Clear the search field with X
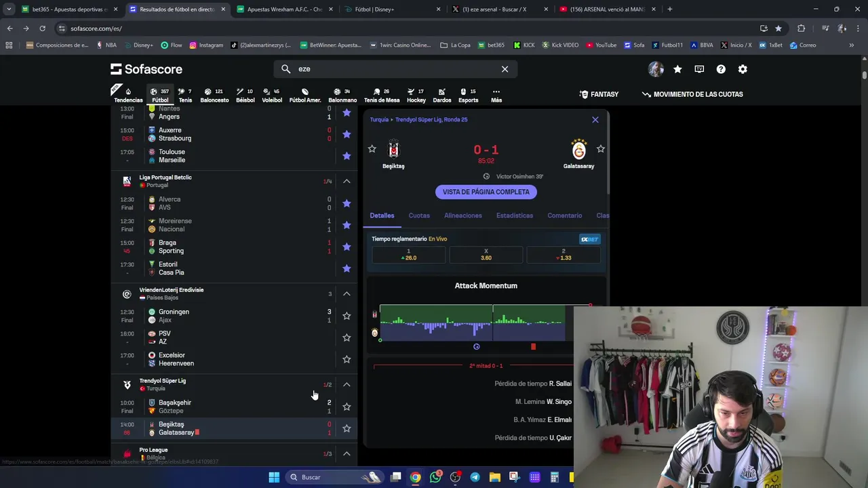The height and width of the screenshot is (488, 868). click(505, 69)
